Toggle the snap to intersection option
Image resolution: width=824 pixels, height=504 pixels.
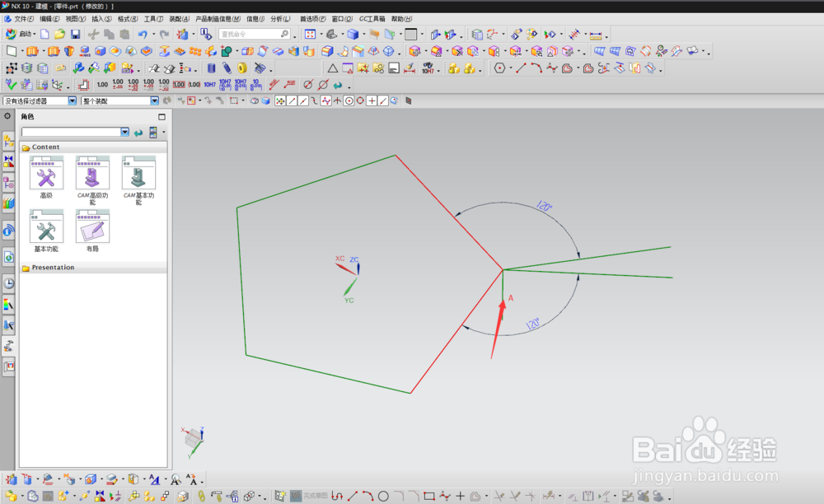click(x=337, y=100)
